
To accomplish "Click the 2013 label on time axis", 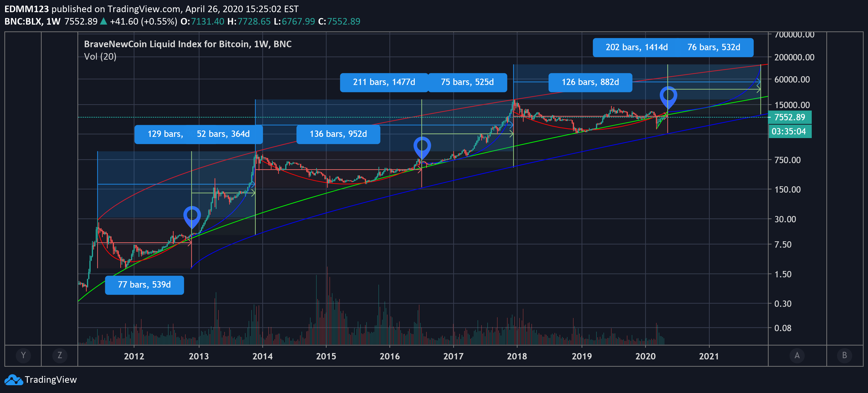I will pos(199,356).
